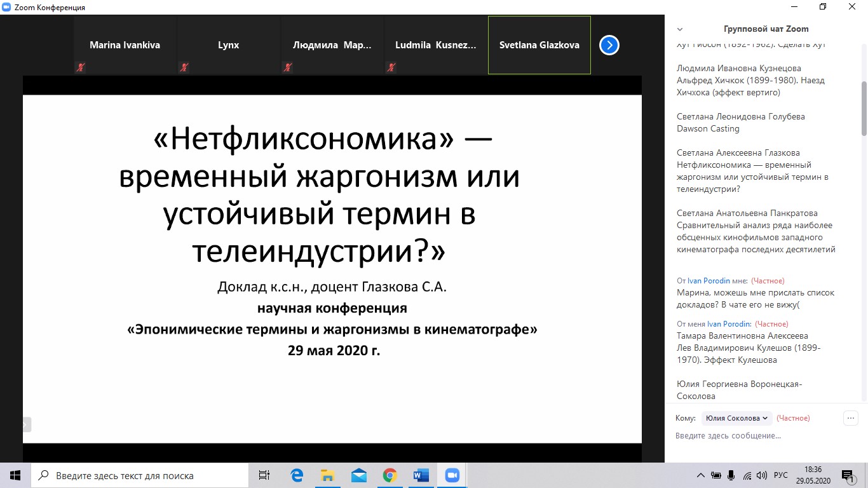Click the chat line 'Dawson Casting'
This screenshot has height=488, width=868.
(x=708, y=128)
